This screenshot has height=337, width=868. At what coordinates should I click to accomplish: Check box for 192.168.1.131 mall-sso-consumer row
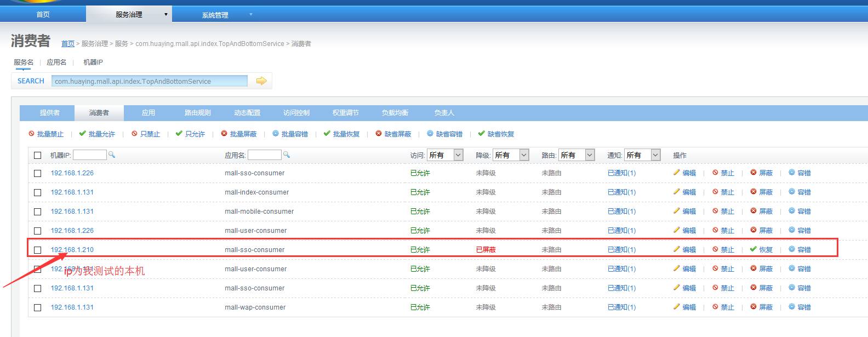pyautogui.click(x=38, y=288)
